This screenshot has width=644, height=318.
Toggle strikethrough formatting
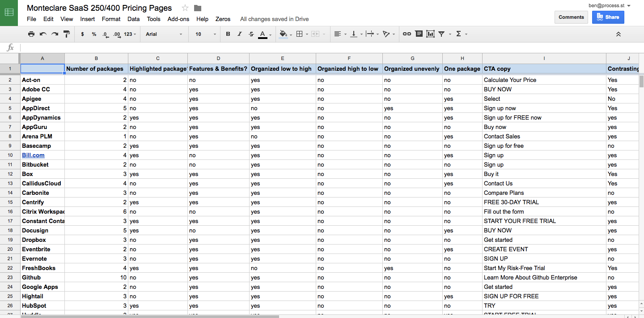click(251, 34)
